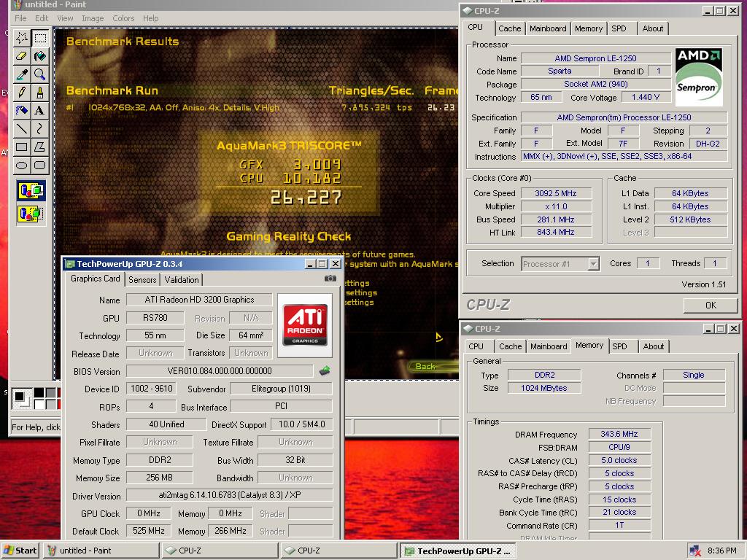Click the BIOS Version field in GPU-Z
747x560 pixels.
pyautogui.click(x=220, y=371)
